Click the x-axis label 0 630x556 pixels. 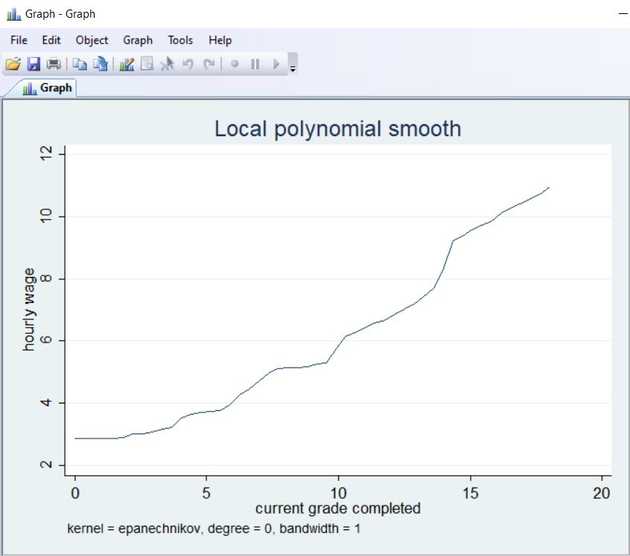[x=75, y=493]
